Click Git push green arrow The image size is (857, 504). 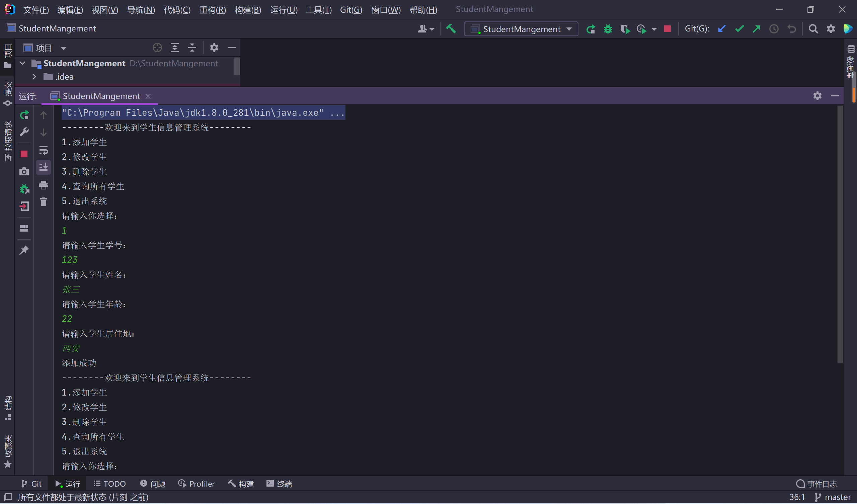(x=757, y=29)
